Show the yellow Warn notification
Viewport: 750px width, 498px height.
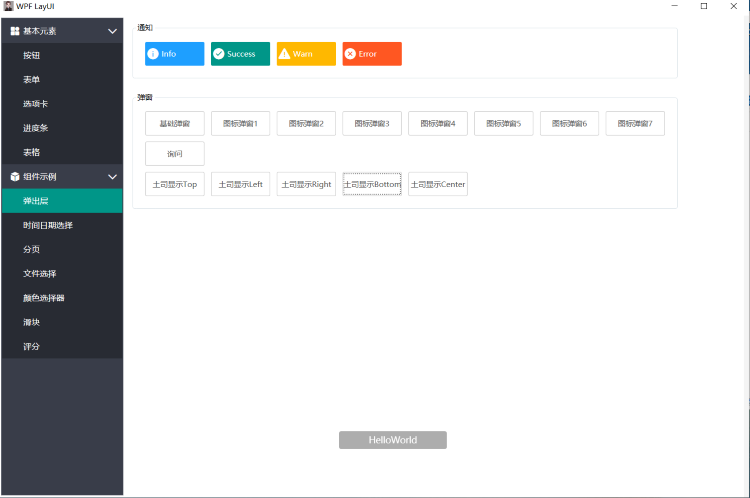point(306,54)
